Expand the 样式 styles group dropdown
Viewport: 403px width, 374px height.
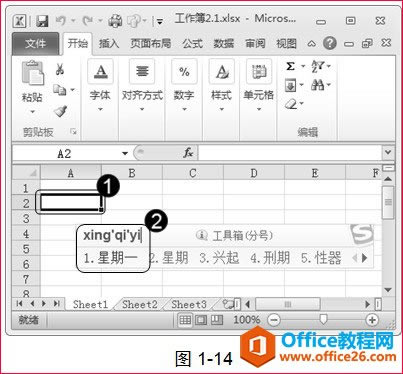221,109
